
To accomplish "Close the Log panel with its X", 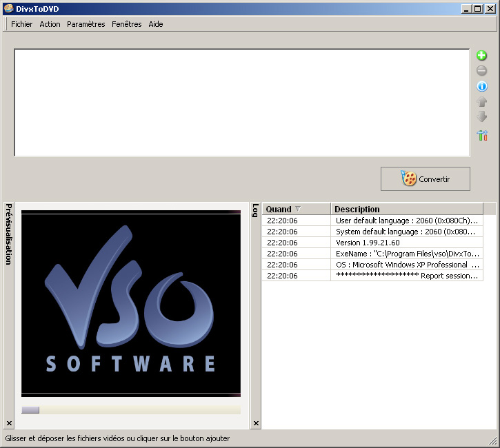I will pos(256,423).
